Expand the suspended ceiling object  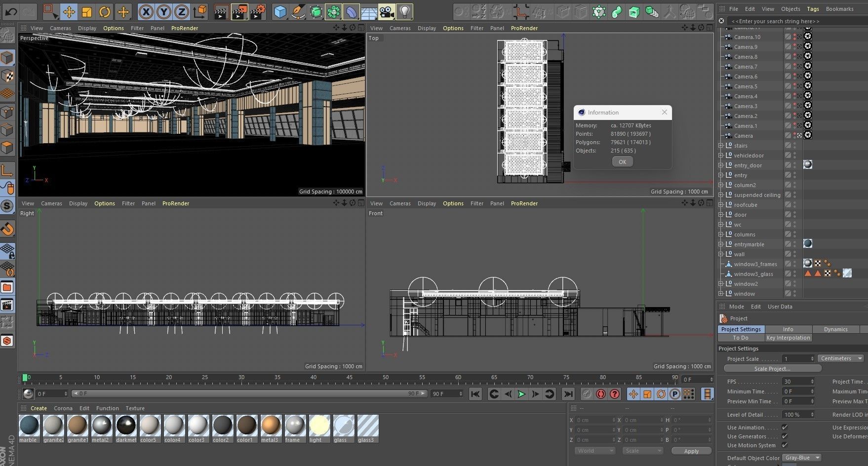point(720,195)
